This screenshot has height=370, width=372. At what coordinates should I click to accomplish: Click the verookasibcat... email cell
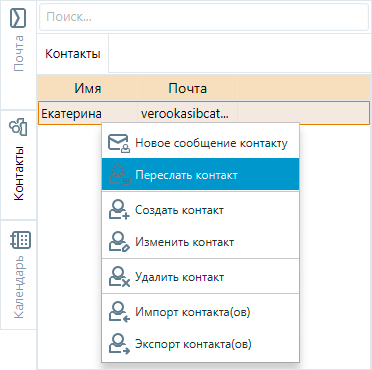187,113
